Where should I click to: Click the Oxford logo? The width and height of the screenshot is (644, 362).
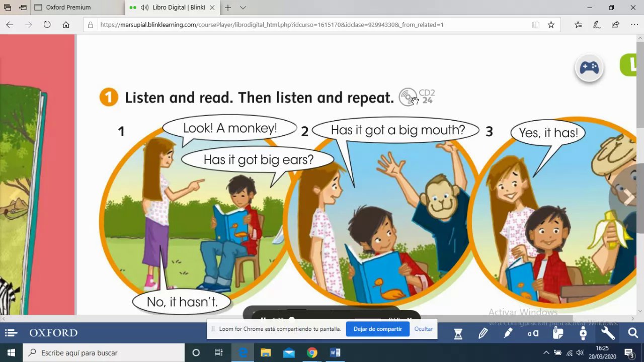click(53, 333)
